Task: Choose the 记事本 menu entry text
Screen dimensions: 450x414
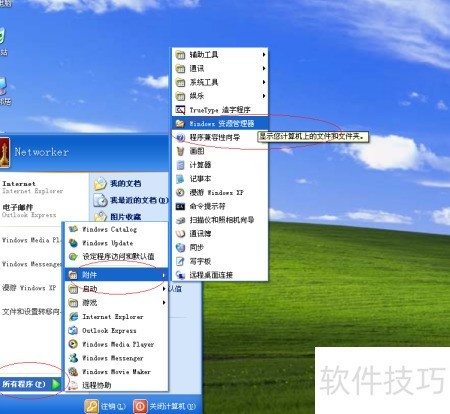Action: click(200, 179)
